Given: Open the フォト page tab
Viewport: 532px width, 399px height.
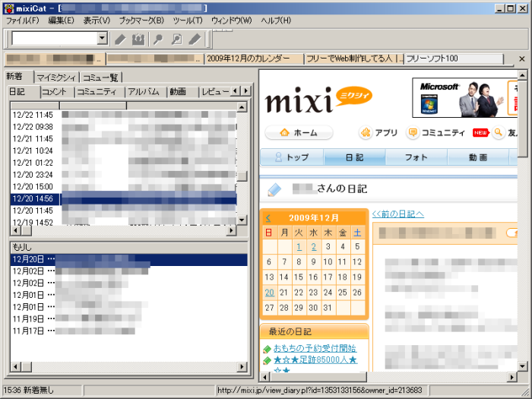Looking at the screenshot, I should [x=416, y=157].
